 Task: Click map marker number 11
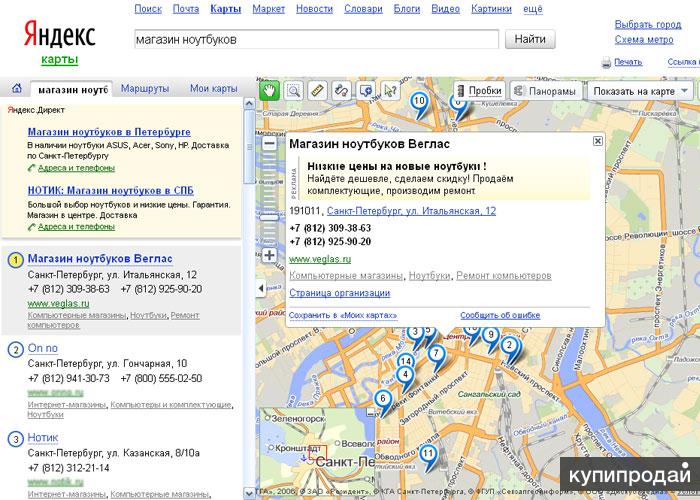point(428,455)
